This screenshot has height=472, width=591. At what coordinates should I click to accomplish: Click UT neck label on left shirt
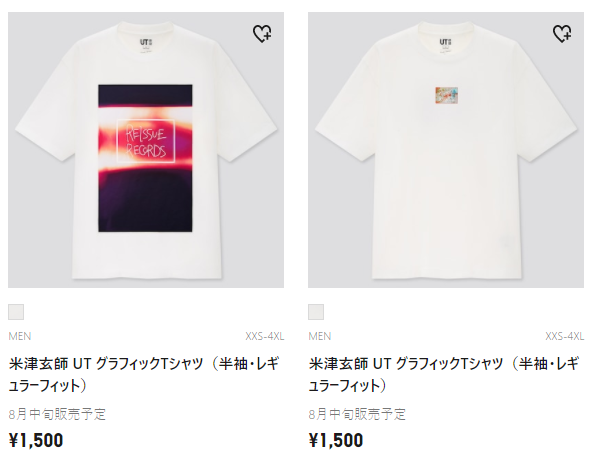[x=145, y=45]
